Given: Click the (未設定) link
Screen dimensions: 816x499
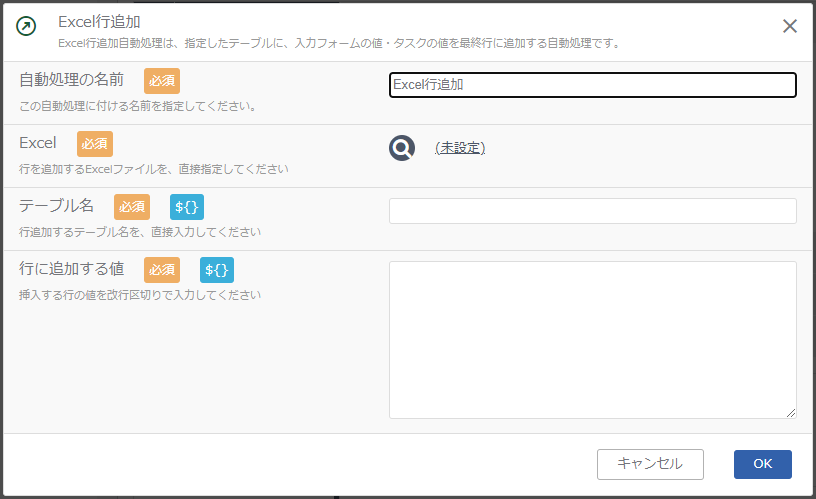Looking at the screenshot, I should pyautogui.click(x=460, y=148).
